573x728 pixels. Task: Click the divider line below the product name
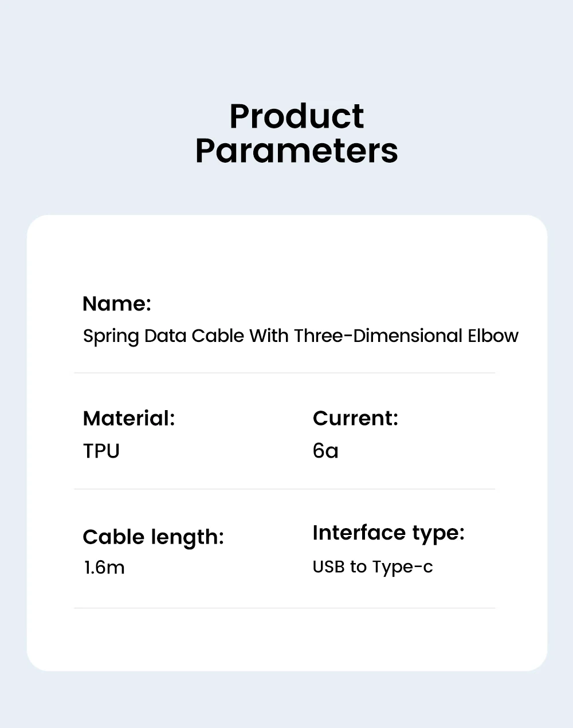point(284,373)
